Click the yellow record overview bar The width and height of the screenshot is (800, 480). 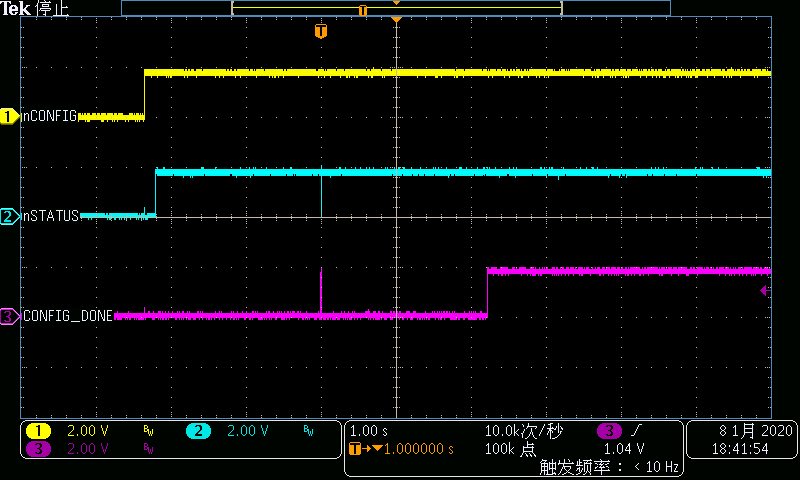point(396,8)
